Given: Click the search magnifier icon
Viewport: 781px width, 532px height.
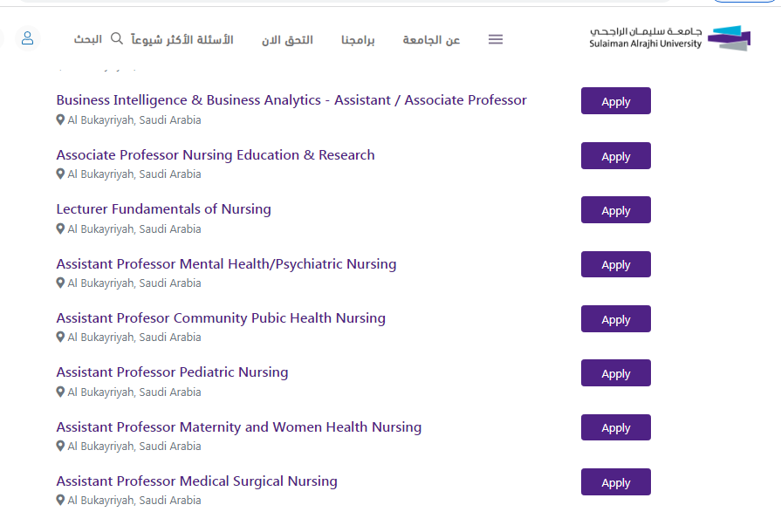Looking at the screenshot, I should pos(116,39).
